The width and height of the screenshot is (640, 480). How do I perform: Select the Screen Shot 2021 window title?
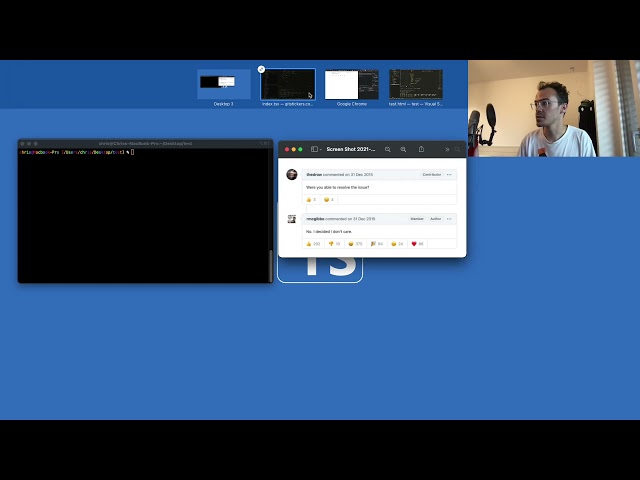351,149
